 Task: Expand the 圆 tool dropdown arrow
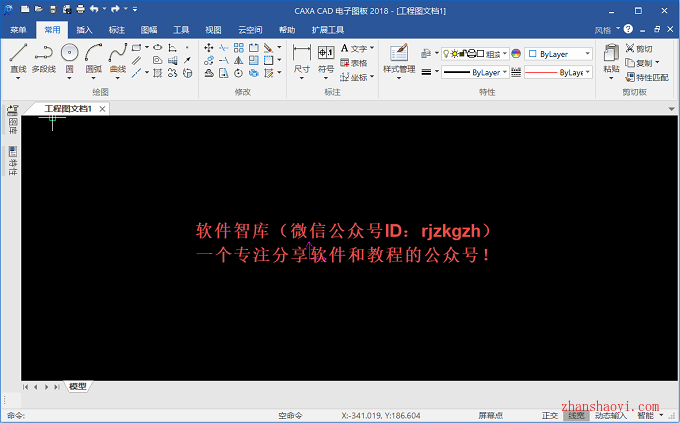click(69, 78)
